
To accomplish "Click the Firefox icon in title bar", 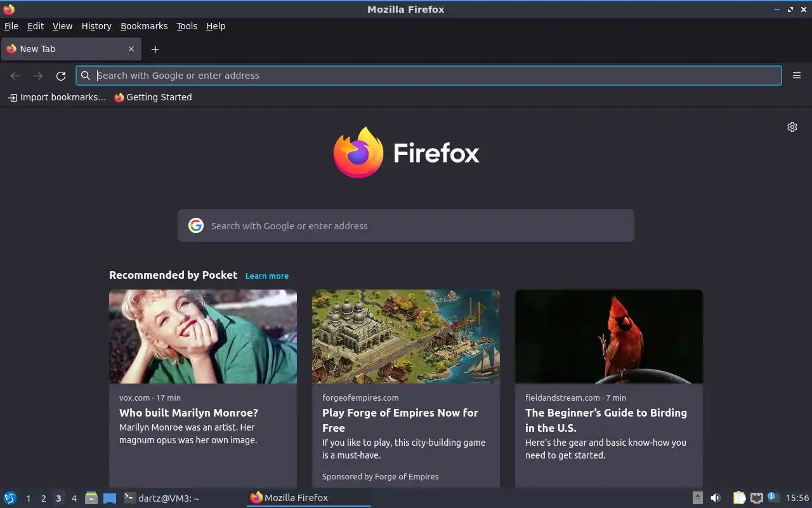I will tap(9, 9).
